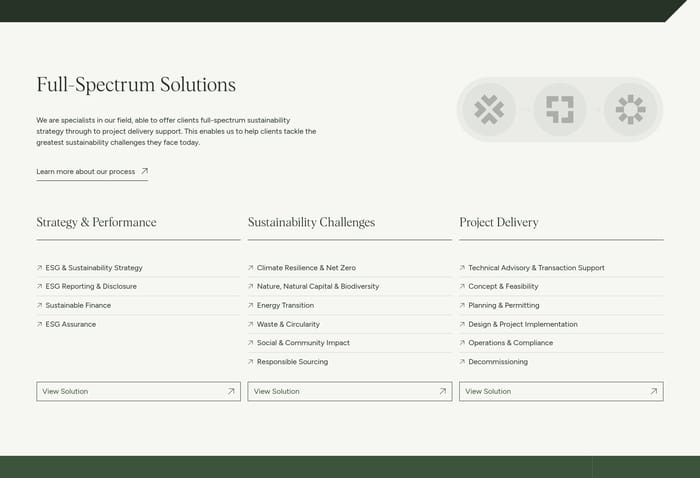Image resolution: width=700 pixels, height=478 pixels.
Task: Select Sustainable Finance link
Action: (x=78, y=305)
